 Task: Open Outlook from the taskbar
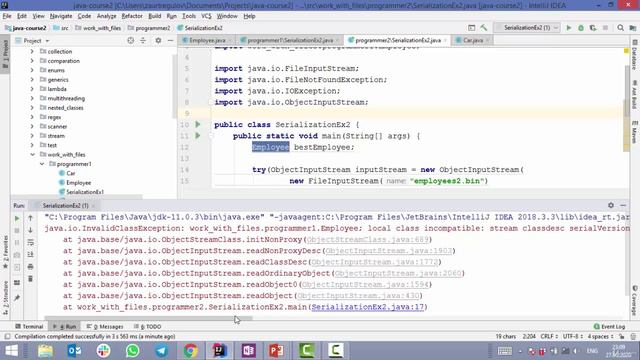[x=74, y=351]
